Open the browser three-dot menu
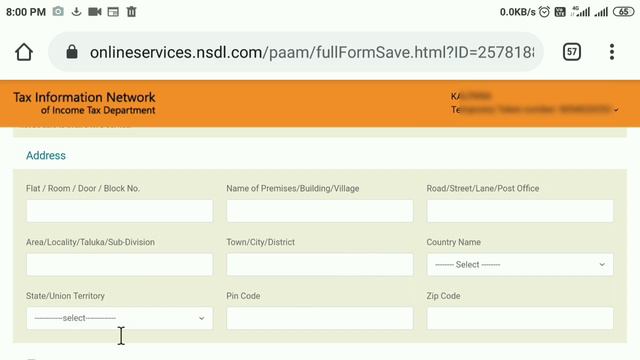Viewport: 640px width, 360px height. point(611,52)
